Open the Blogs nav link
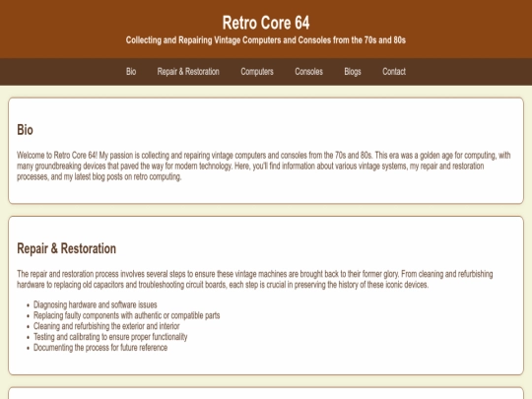The width and height of the screenshot is (532, 399). click(353, 72)
